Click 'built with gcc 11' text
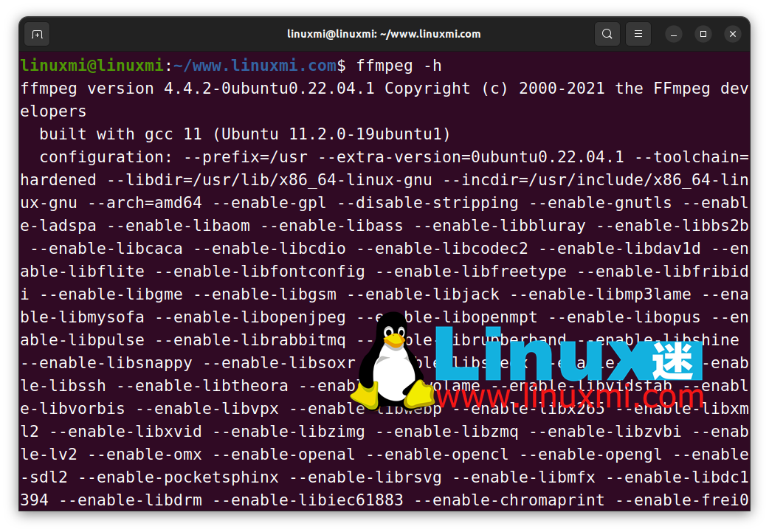Viewport: 769px width, 532px height. (x=120, y=134)
